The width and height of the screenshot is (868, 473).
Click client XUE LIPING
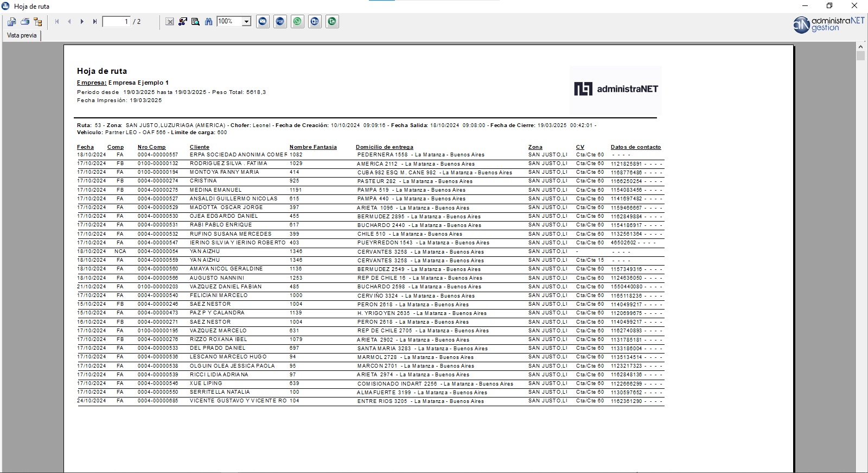206,383
